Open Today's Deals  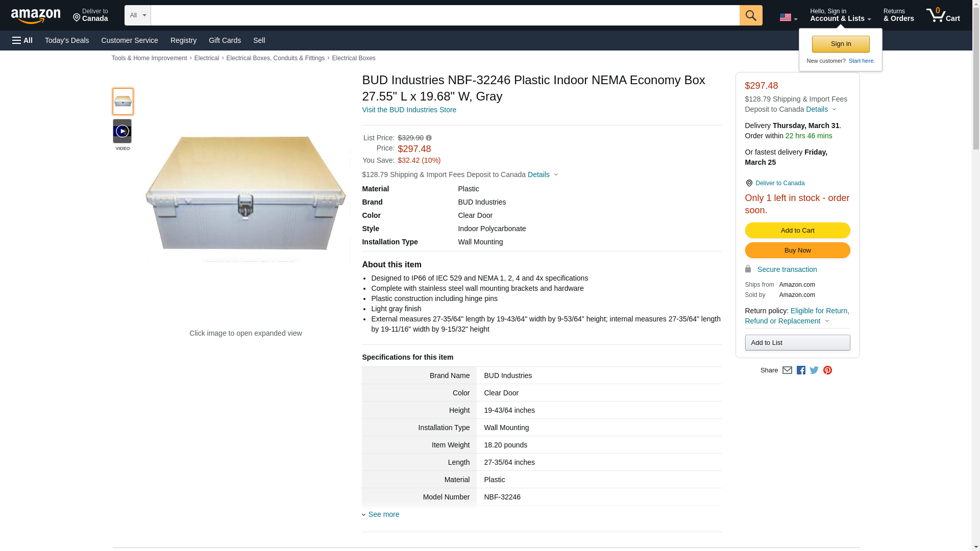coord(67,40)
